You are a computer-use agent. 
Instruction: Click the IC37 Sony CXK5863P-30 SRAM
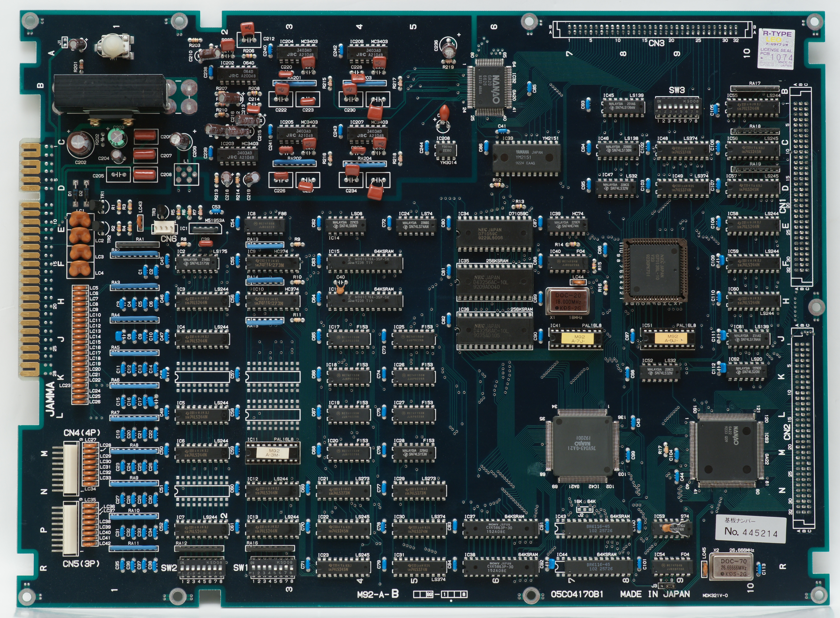tap(501, 529)
